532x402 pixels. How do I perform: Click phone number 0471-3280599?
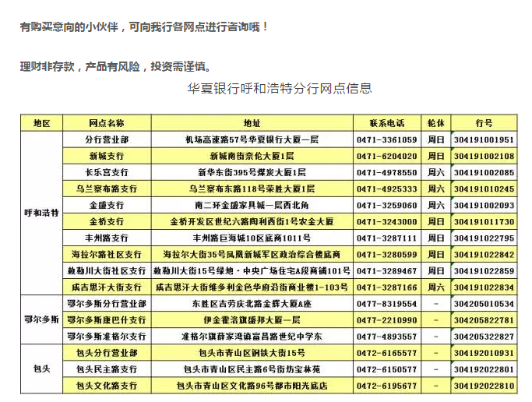[387, 254]
